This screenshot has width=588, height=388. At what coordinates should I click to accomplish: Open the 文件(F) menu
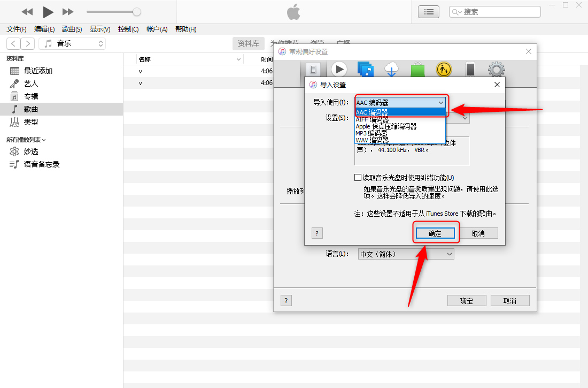click(17, 29)
